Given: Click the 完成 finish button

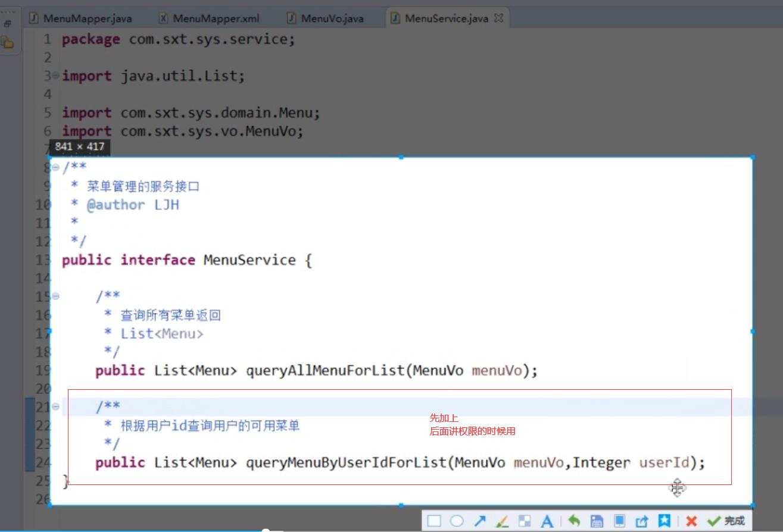Looking at the screenshot, I should [726, 521].
